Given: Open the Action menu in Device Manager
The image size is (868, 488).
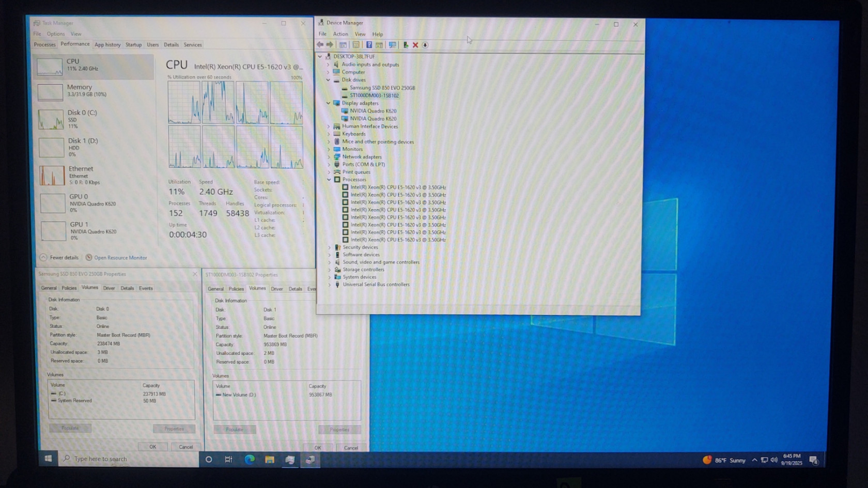Looking at the screenshot, I should pyautogui.click(x=340, y=34).
